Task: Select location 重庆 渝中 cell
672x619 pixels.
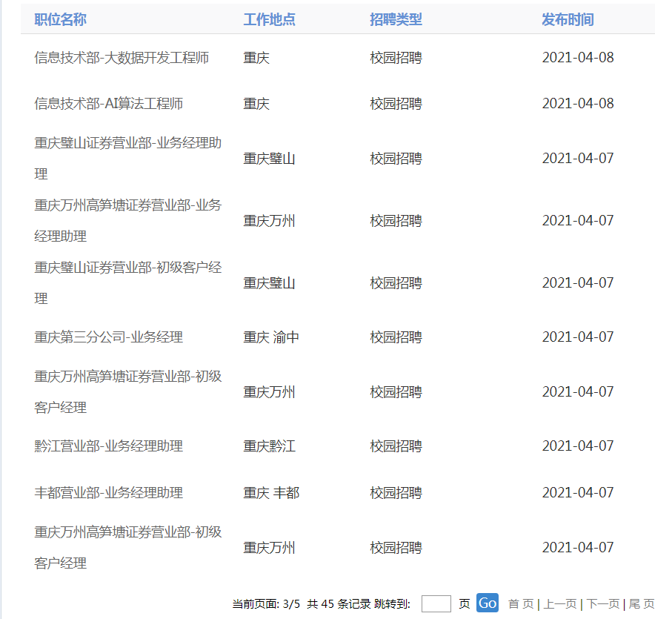Action: [271, 337]
